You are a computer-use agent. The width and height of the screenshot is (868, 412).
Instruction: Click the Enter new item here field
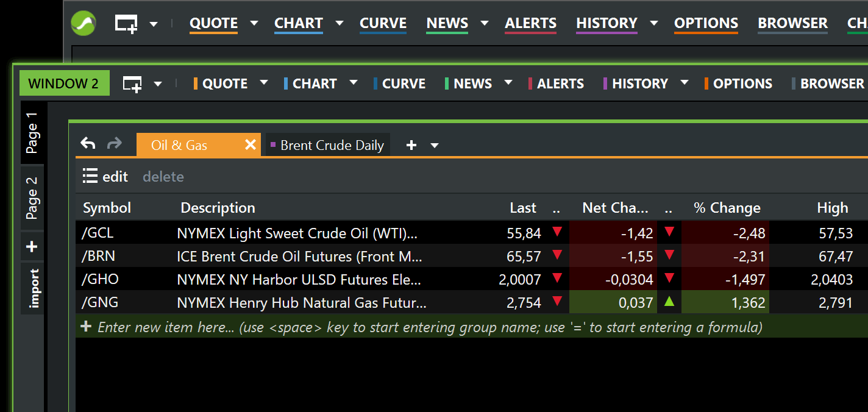click(472, 327)
